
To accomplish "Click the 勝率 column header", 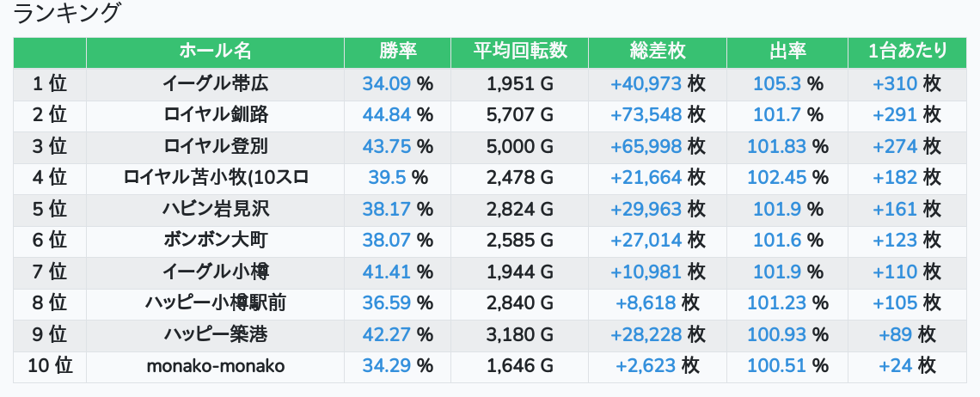I will point(397,52).
